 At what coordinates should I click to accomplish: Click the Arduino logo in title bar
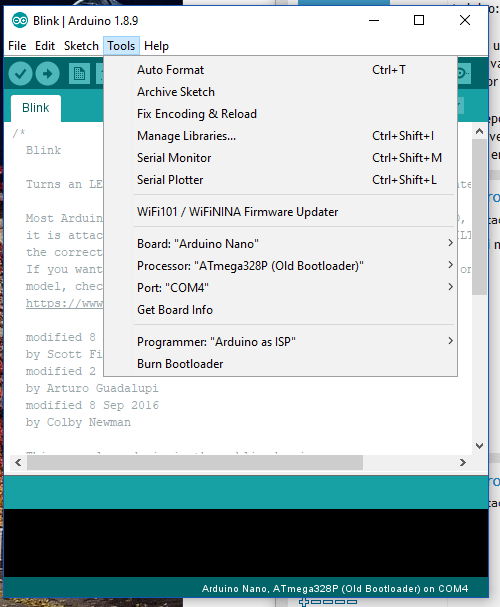click(x=20, y=20)
